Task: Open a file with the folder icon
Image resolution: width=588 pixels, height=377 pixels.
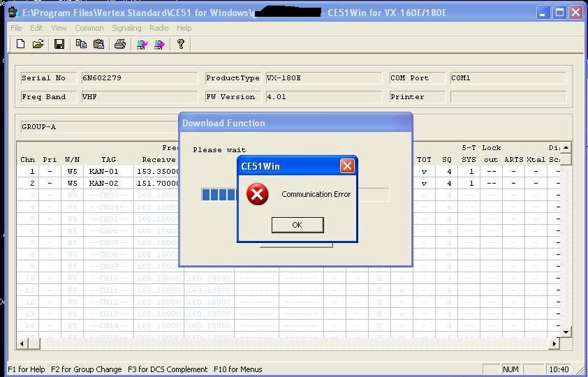Action: [38, 44]
